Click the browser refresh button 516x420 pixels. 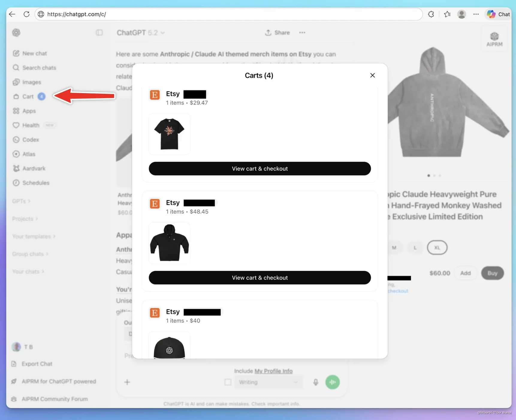coord(27,14)
